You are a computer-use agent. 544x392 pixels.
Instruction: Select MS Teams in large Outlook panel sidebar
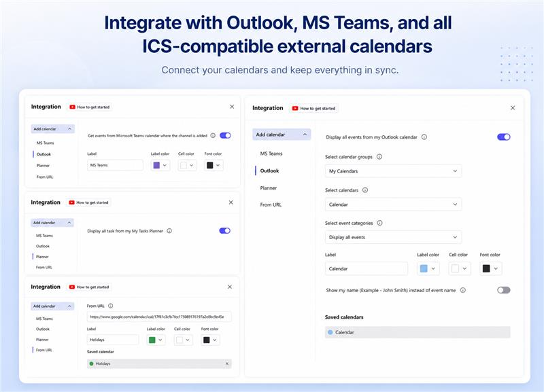(271, 154)
